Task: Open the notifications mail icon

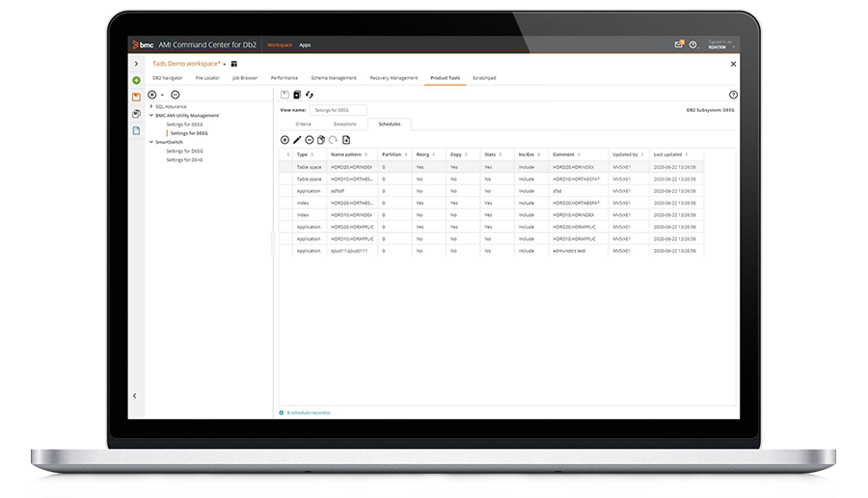Action: point(679,44)
